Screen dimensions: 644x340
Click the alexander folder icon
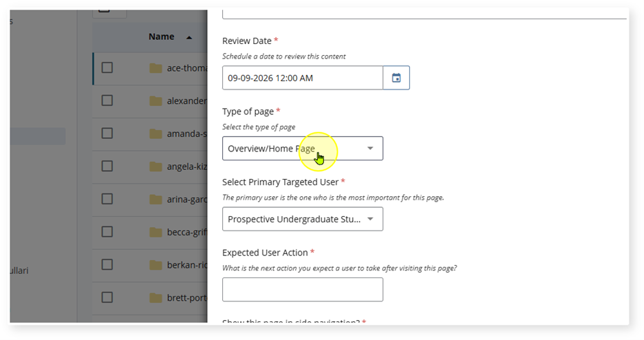[x=155, y=101]
